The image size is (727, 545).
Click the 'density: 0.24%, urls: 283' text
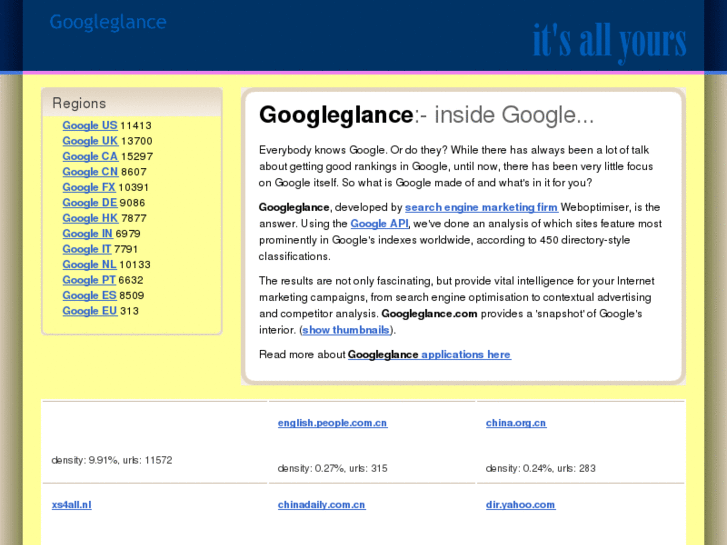coord(541,468)
